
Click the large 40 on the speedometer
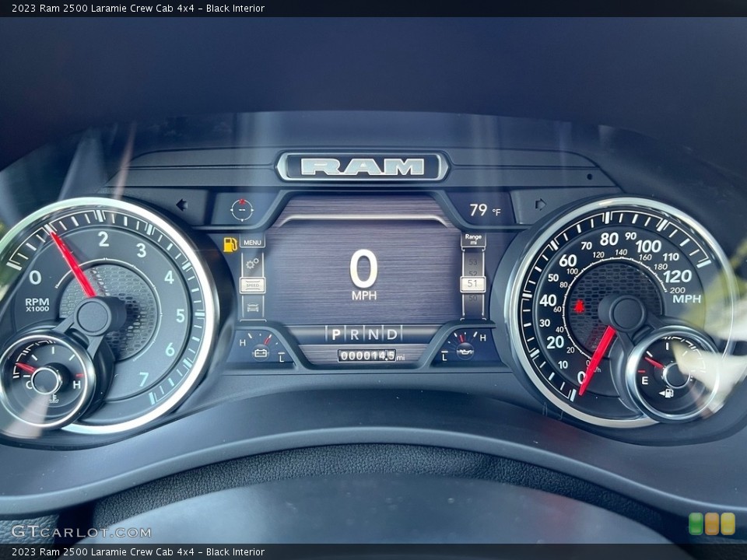pos(548,300)
